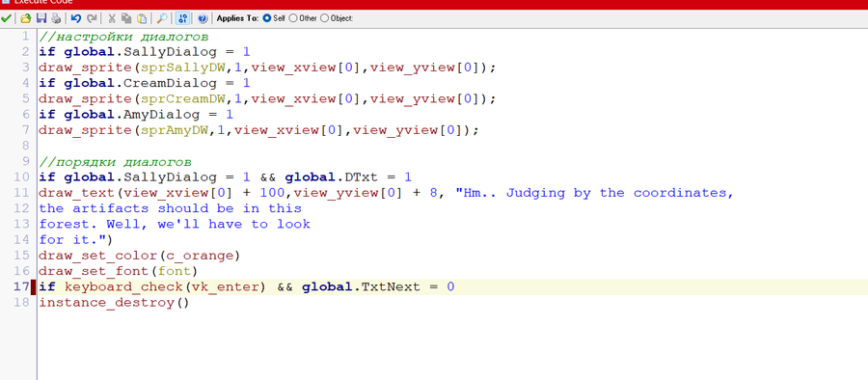
Task: Click 'draw_text' on line 11
Action: tap(77, 193)
